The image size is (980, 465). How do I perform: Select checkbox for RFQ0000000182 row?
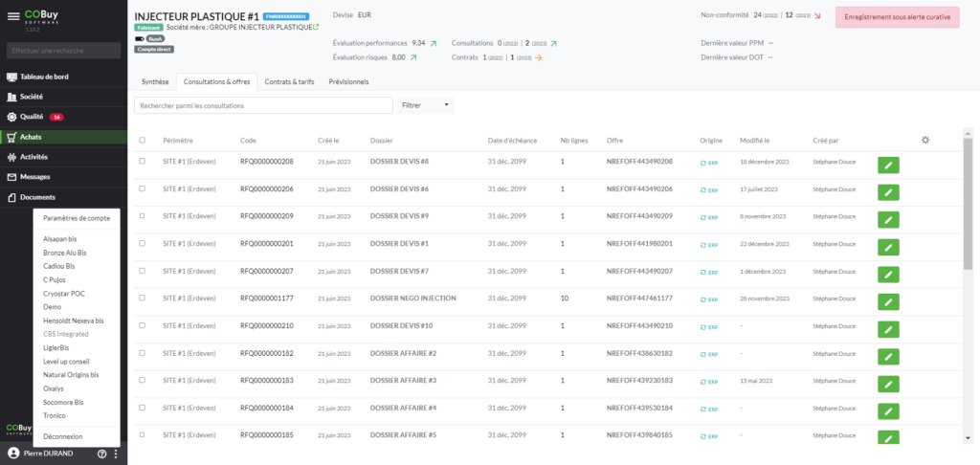tap(143, 353)
